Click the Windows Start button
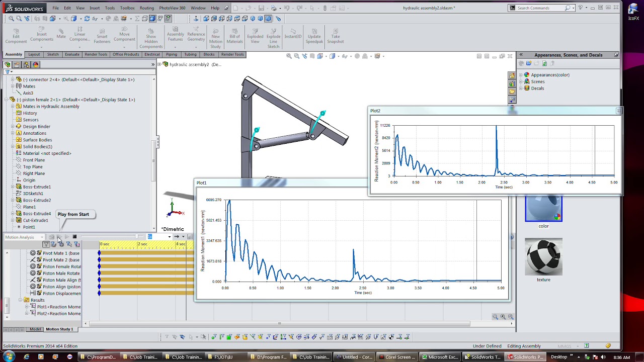Screen dimensions: 644x362 (x=9, y=357)
